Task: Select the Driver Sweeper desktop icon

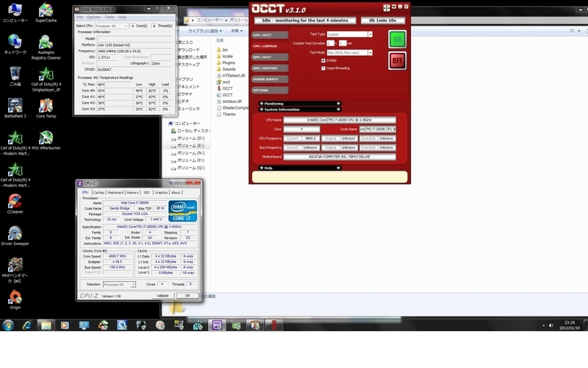Action: (15, 236)
